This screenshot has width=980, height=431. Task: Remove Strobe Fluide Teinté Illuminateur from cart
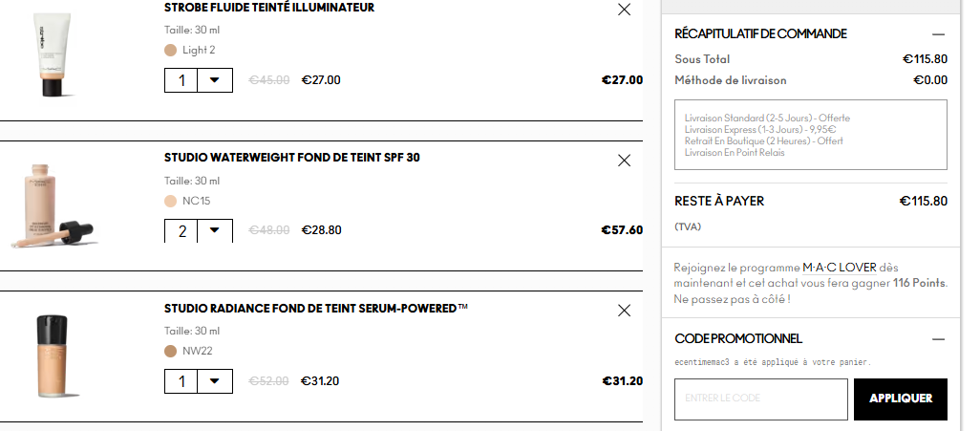(625, 10)
